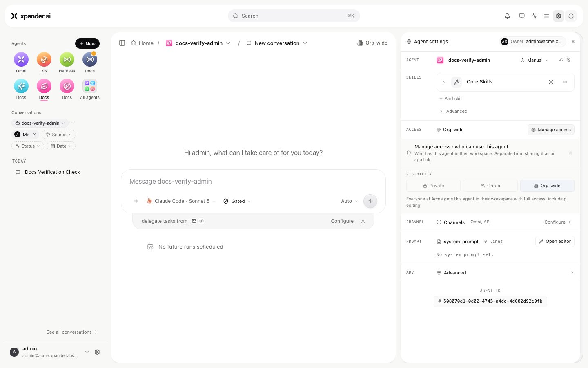Configure Channels in agent settings
This screenshot has height=368, width=588.
tap(558, 222)
